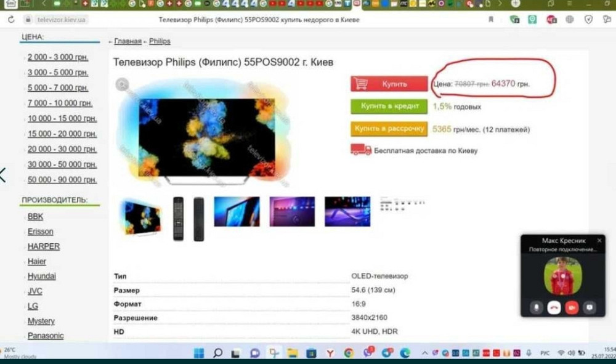Screen dimensions: 616x364
Task: Bookmark this page using the bookmark icon
Action: tap(491, 20)
